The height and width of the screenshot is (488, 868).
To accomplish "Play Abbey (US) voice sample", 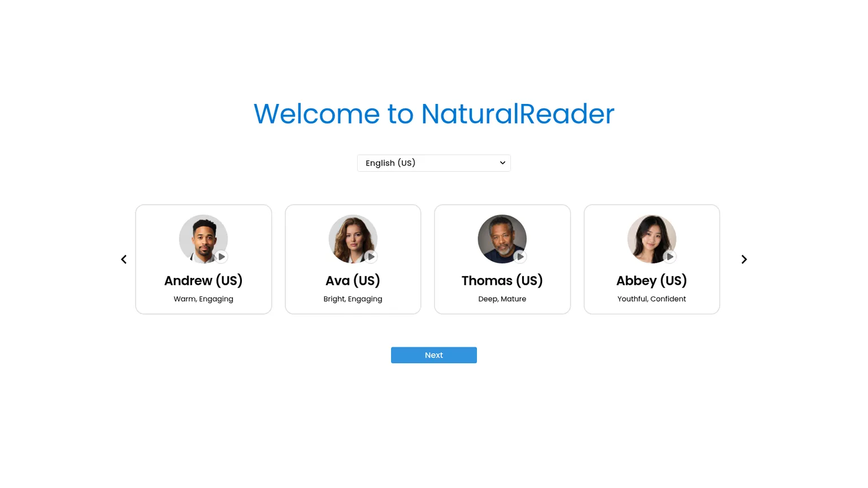I will tap(670, 256).
